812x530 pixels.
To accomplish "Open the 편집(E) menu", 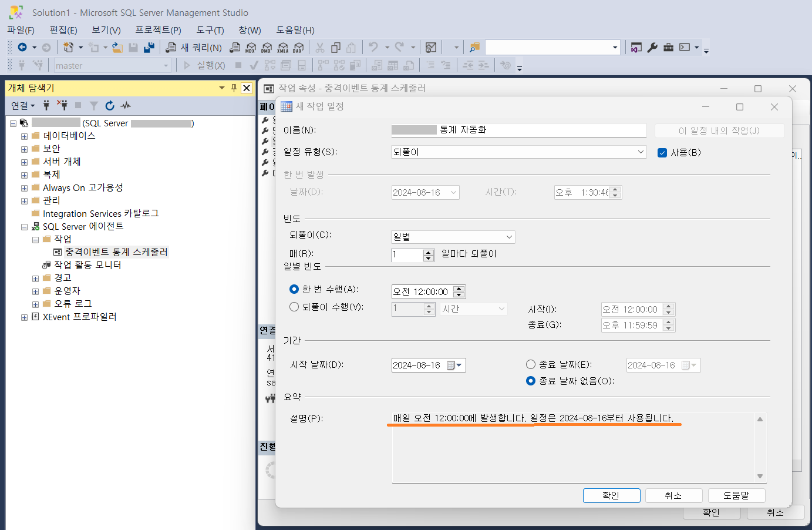I will pos(63,30).
